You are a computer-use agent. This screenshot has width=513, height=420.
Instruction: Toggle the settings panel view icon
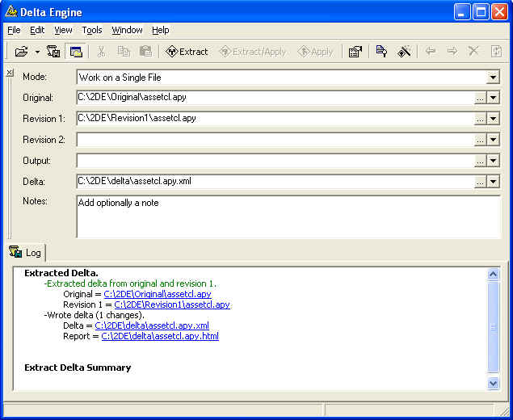[x=76, y=52]
